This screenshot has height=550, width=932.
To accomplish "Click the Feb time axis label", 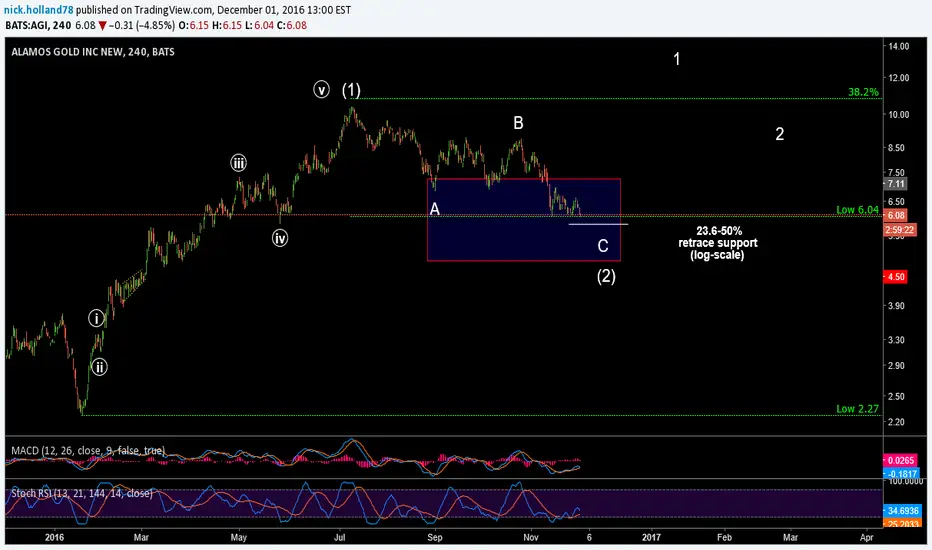I will (x=724, y=537).
